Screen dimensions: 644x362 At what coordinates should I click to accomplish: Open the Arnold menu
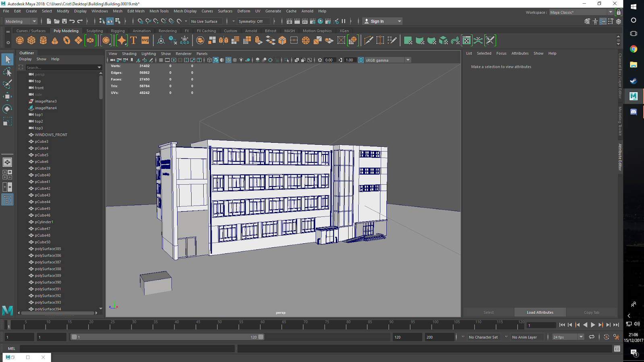pyautogui.click(x=307, y=11)
